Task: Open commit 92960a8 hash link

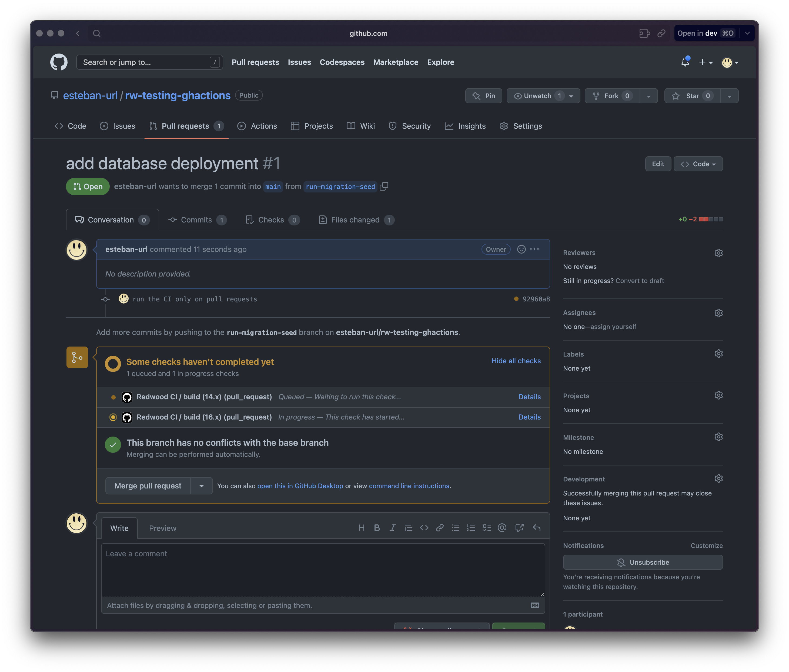Action: click(x=536, y=299)
